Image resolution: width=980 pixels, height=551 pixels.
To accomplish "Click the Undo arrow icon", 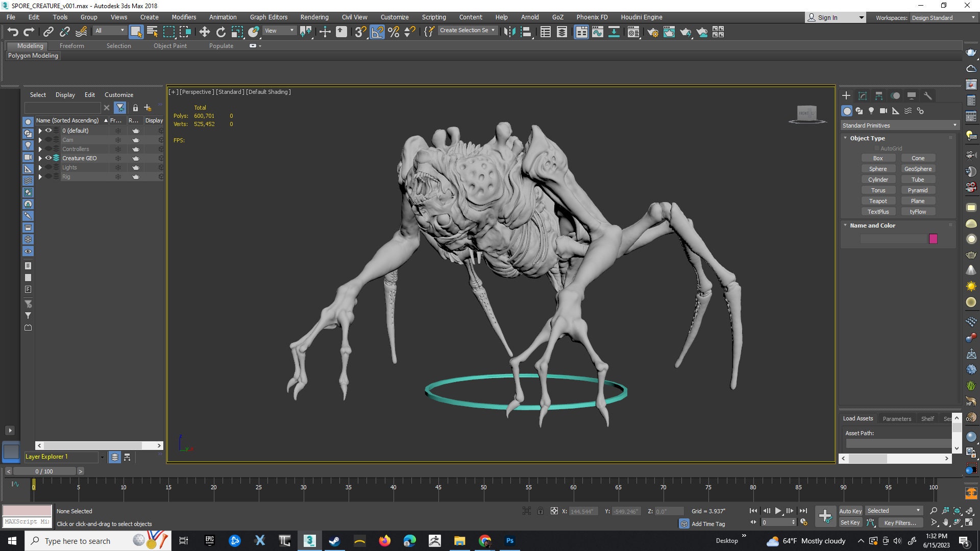I will (13, 32).
